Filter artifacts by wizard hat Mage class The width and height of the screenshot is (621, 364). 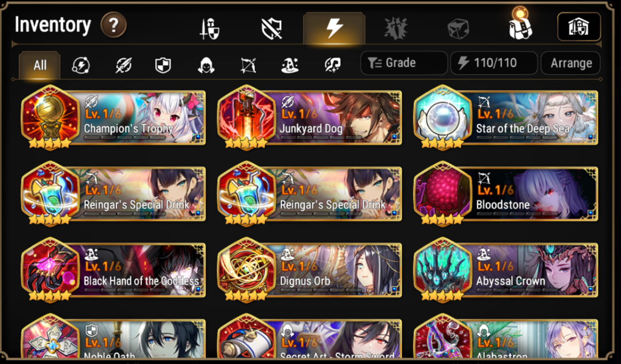[290, 65]
